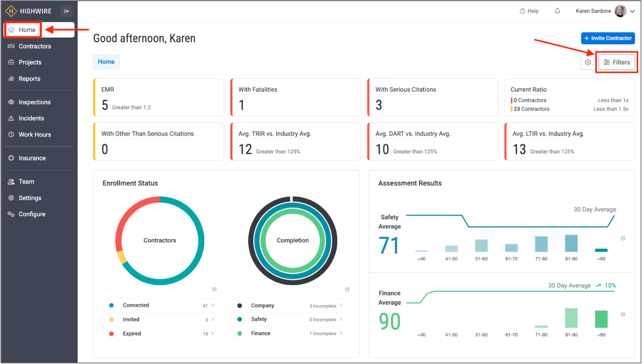Expand the Karen Sardone account menu
This screenshot has width=642, height=364.
click(x=632, y=11)
